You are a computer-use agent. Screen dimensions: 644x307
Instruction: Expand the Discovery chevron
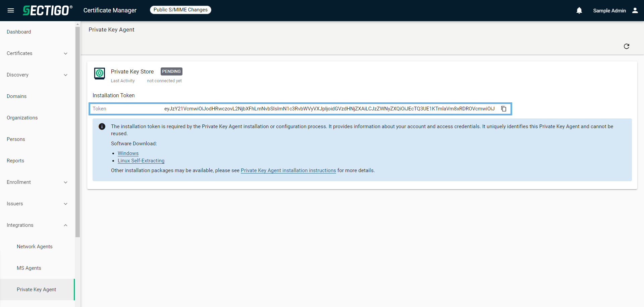click(66, 75)
